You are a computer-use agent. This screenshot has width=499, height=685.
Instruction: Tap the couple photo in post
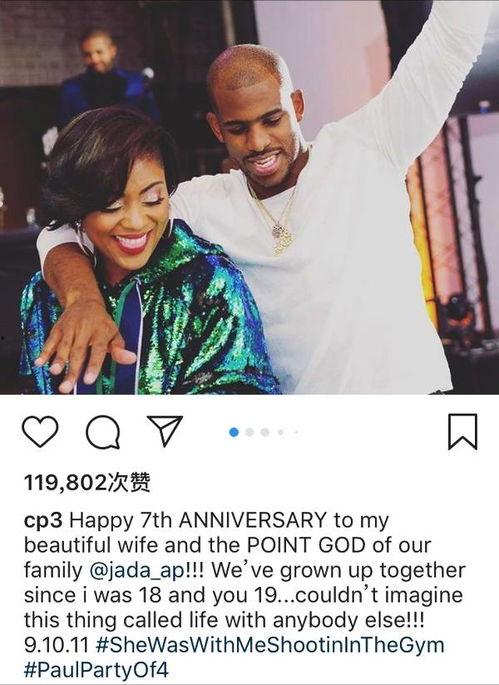(x=250, y=197)
